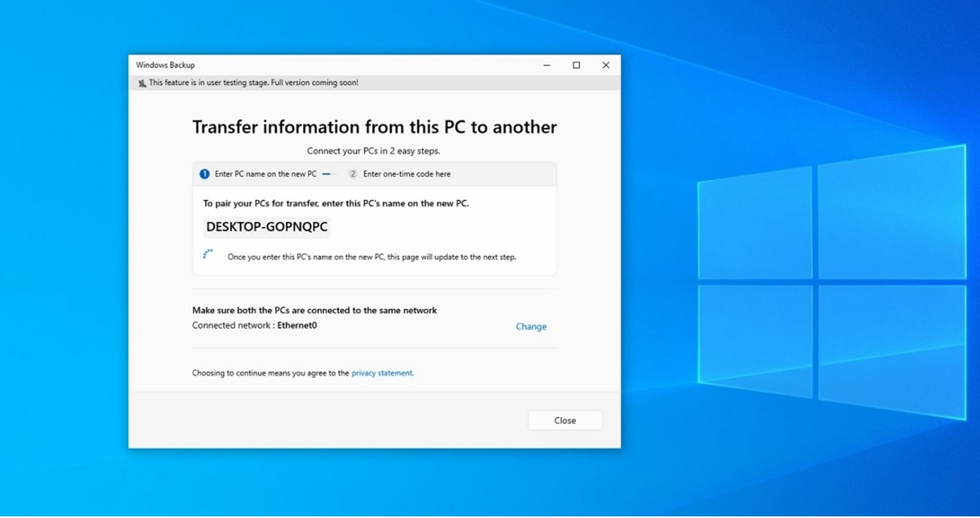Click the 'Transfer information from this PC to another' heading

[374, 127]
